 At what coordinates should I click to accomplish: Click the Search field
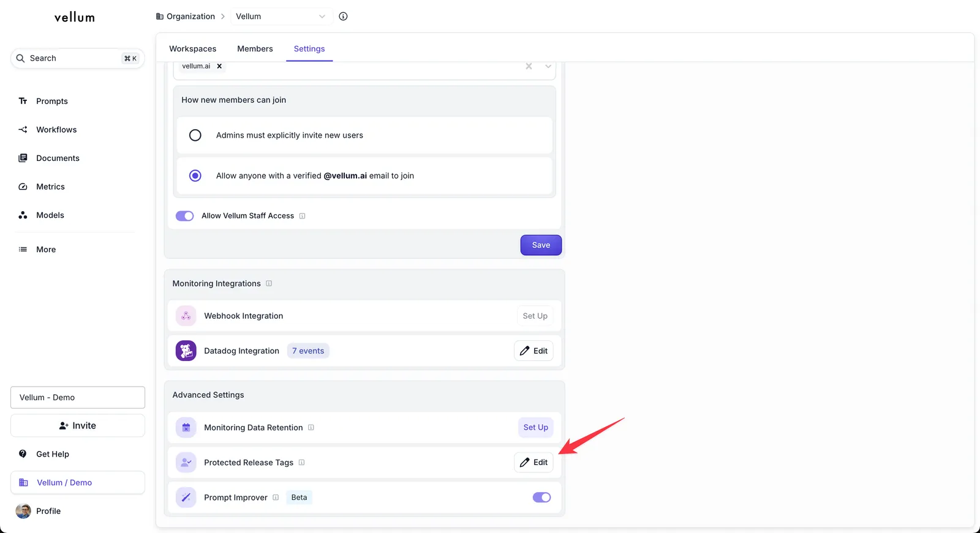tap(78, 58)
